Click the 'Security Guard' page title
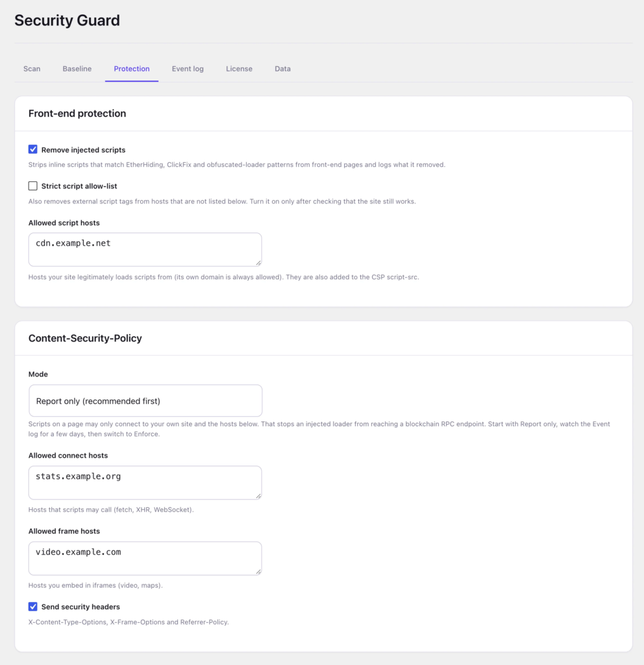The width and height of the screenshot is (644, 665). tap(67, 20)
